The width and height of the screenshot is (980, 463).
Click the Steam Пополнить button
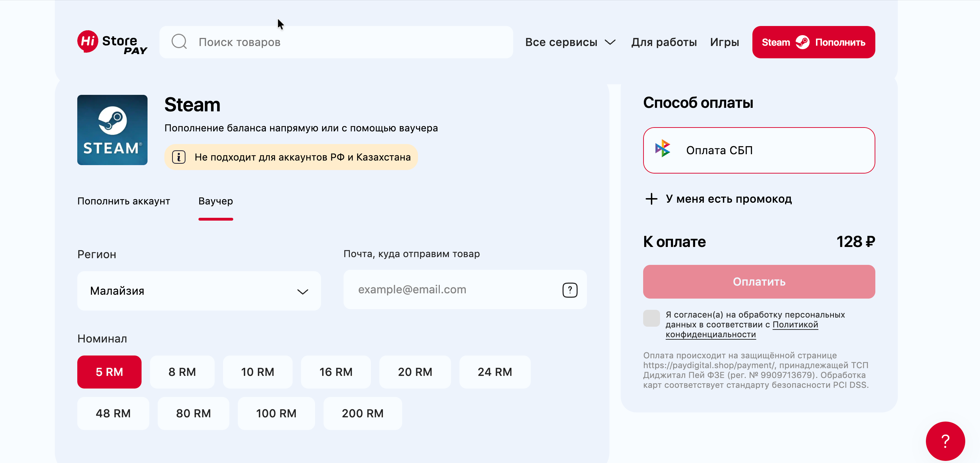tap(814, 42)
